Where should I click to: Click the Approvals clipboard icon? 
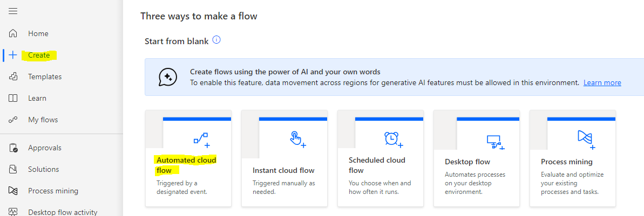point(13,148)
